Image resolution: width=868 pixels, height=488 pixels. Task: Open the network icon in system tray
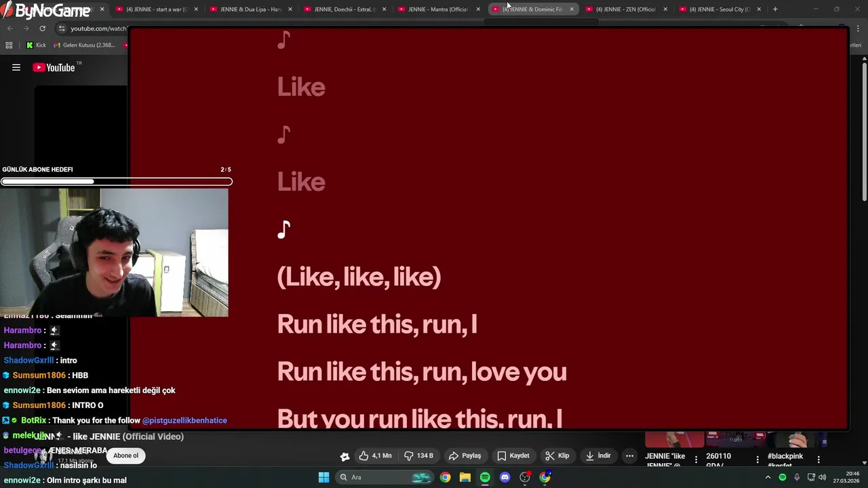point(811,477)
